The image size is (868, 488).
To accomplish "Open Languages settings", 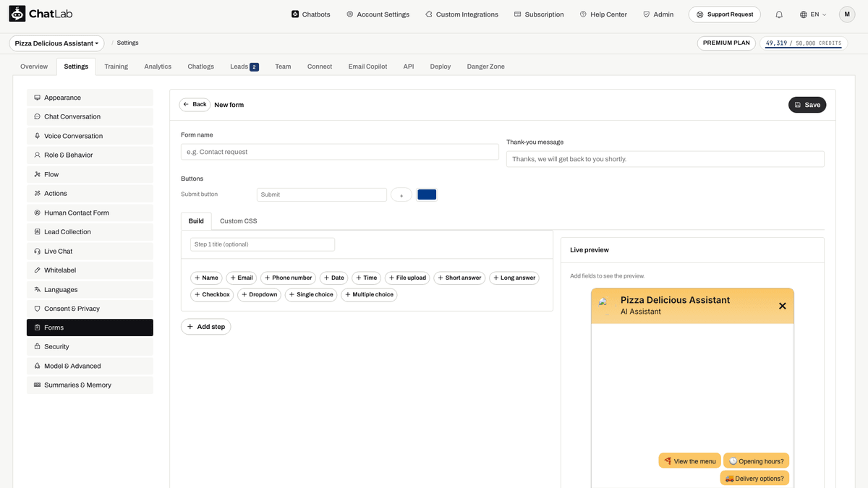I will click(90, 289).
